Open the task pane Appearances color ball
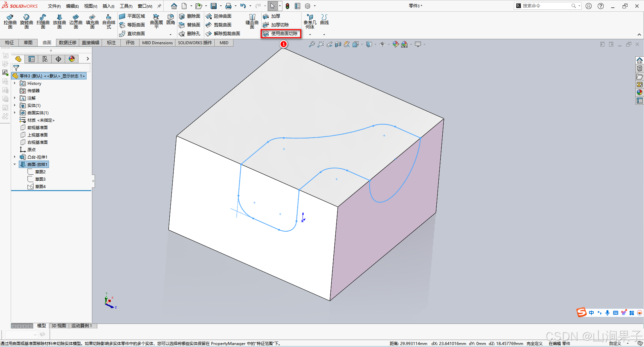Screen dimensions: 644x347 (x=640, y=93)
